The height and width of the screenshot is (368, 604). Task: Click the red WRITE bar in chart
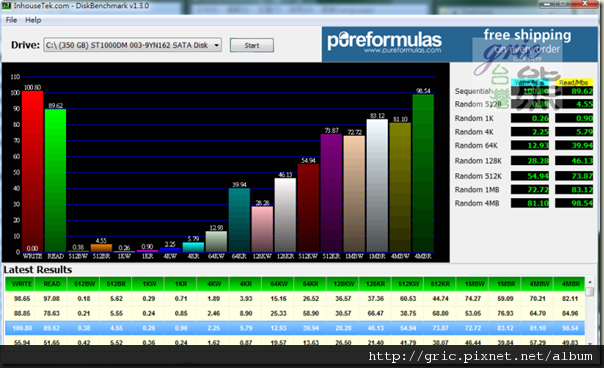coord(32,172)
